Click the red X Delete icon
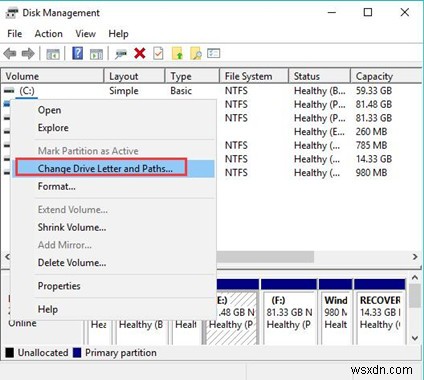424x380 pixels. [x=140, y=53]
